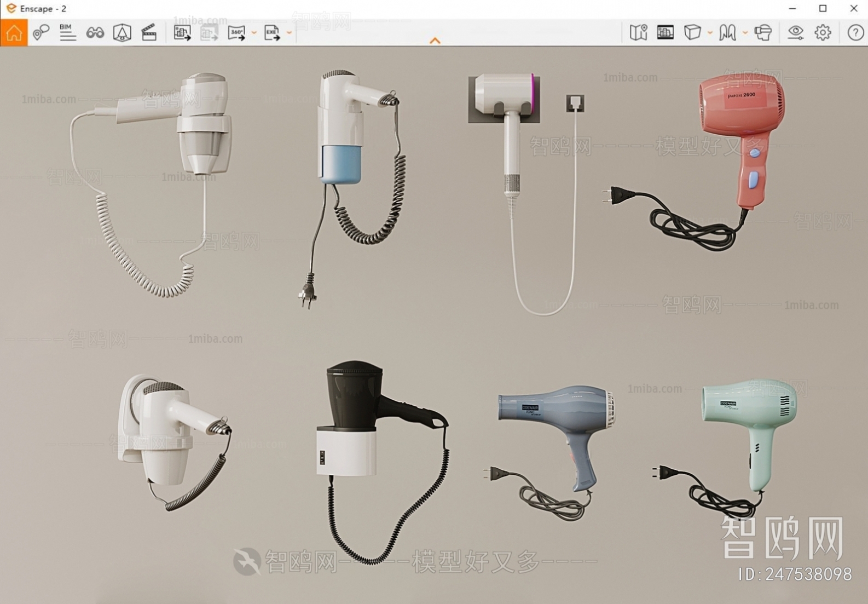Minimize the Enscape window
Screen dimensions: 868x604
(792, 8)
